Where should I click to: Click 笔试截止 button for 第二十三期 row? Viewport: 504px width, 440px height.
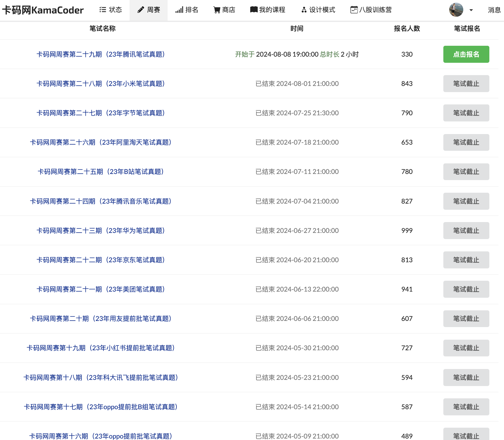[466, 231]
